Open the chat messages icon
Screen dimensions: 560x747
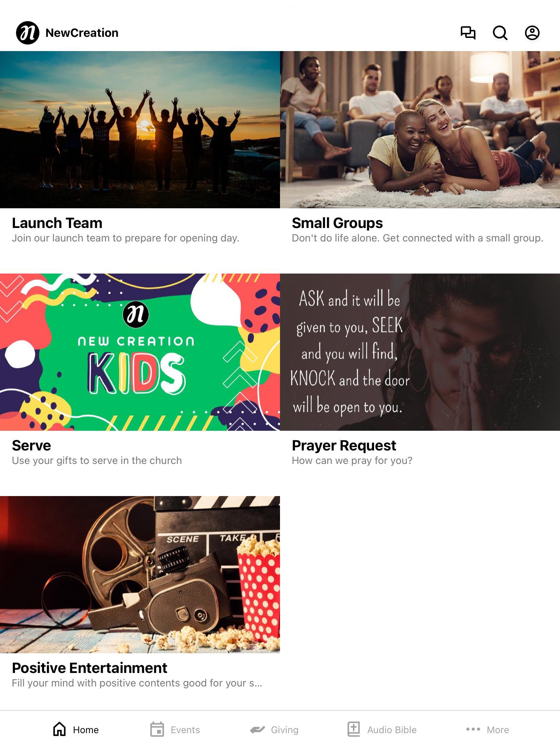click(x=468, y=33)
